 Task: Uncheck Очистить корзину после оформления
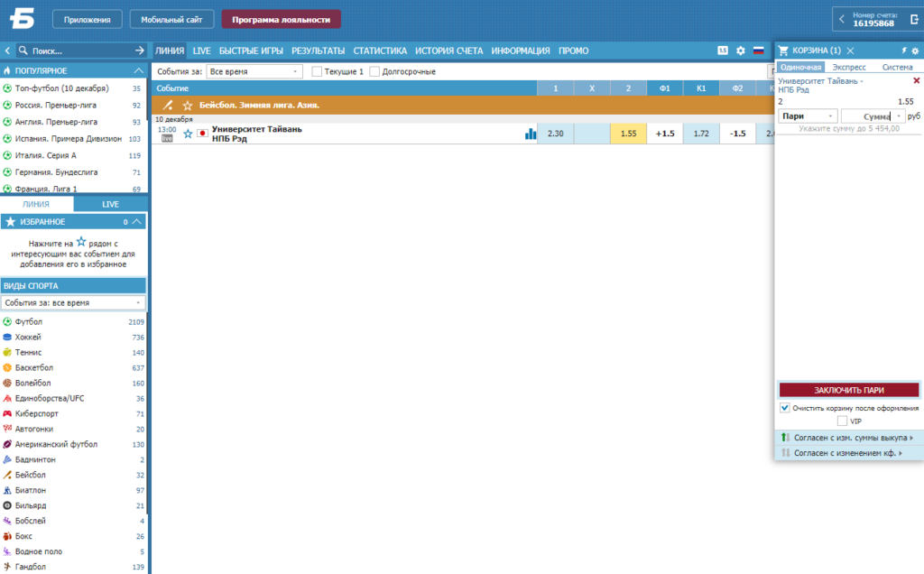tap(784, 408)
